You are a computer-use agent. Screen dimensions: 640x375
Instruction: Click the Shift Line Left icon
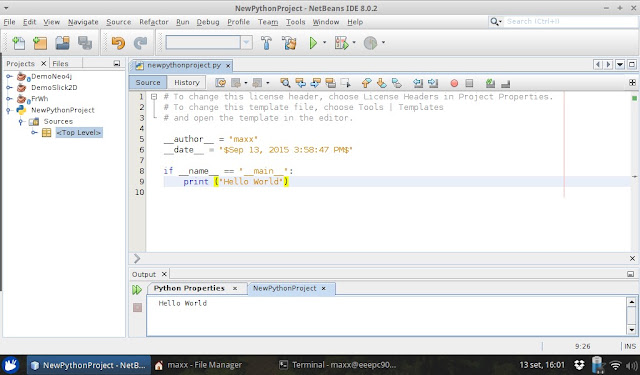click(x=418, y=83)
